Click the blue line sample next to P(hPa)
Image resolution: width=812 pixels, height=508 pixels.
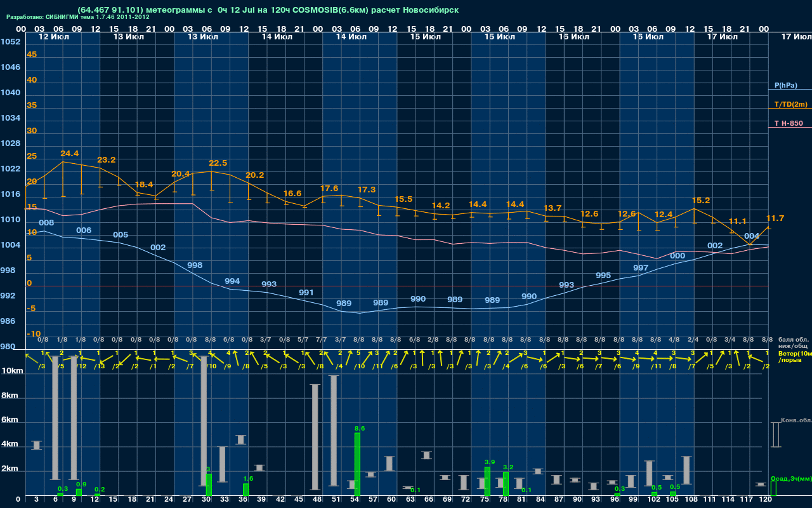790,90
